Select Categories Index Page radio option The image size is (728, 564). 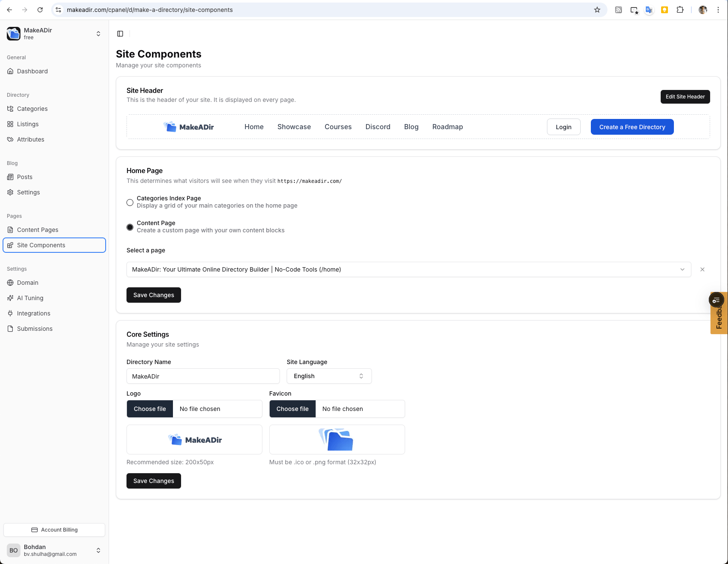point(130,202)
